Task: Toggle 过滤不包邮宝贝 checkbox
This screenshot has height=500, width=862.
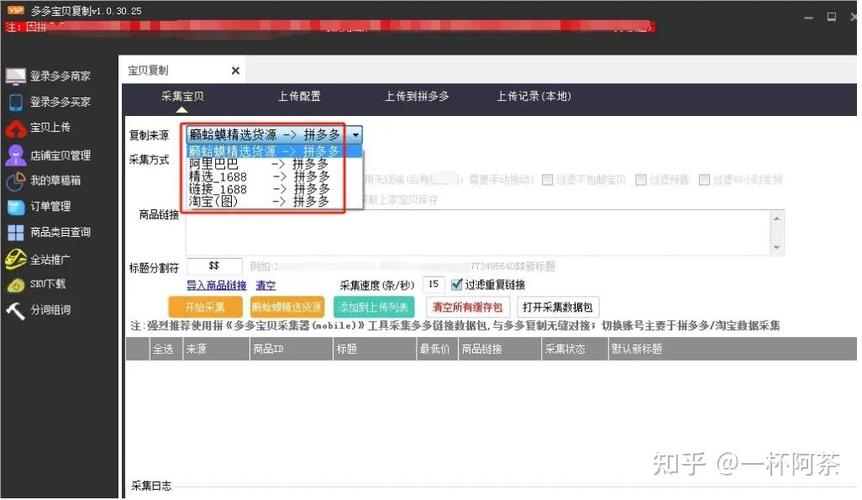Action: (548, 180)
